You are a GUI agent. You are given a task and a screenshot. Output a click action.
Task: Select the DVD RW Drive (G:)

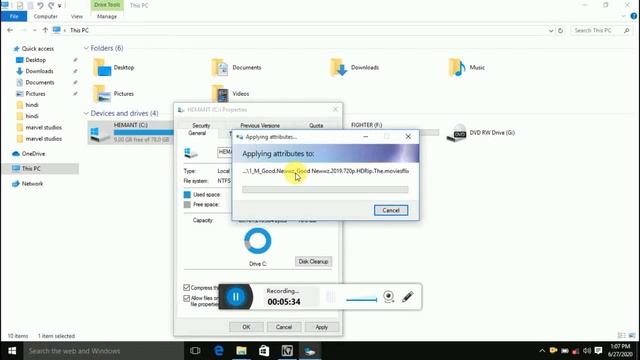(481, 133)
